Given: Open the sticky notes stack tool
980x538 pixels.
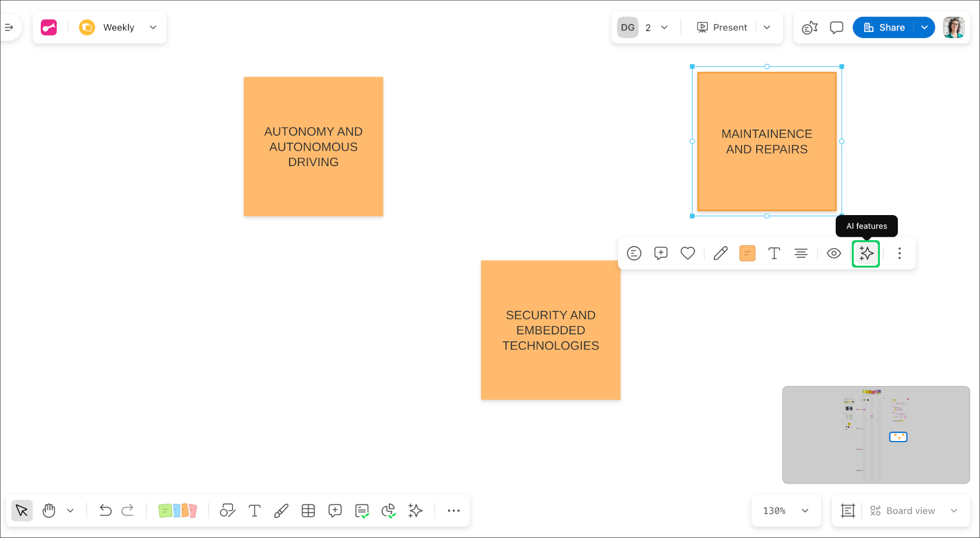Looking at the screenshot, I should tap(177, 511).
